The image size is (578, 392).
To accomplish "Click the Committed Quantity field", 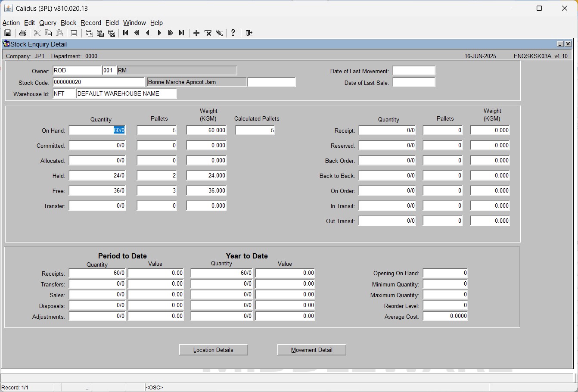I will 97,146.
